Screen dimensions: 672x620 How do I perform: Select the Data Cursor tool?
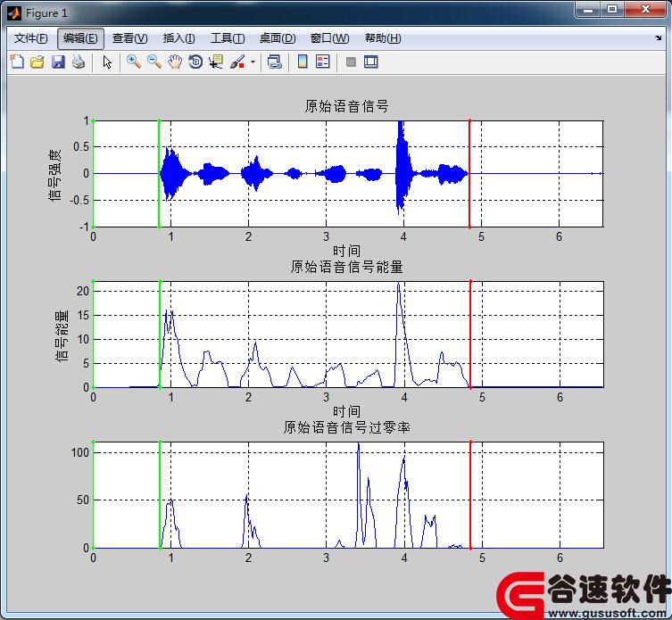(216, 62)
